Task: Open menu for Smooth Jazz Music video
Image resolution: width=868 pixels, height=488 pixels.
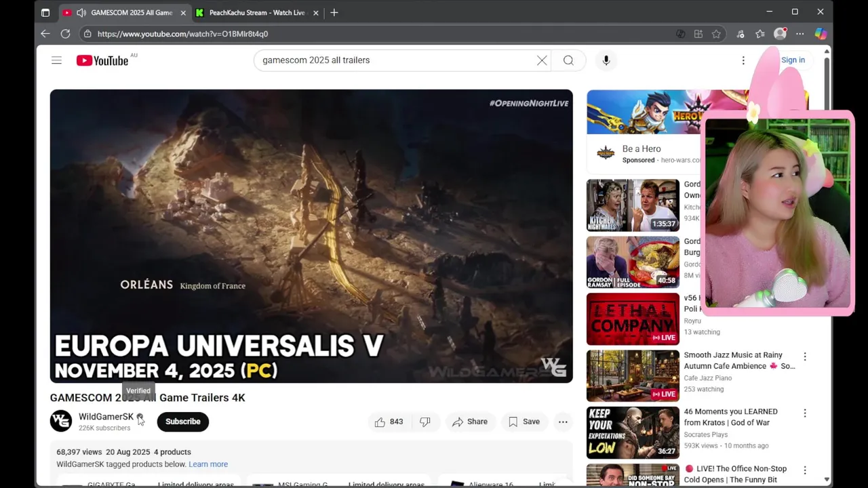Action: (x=805, y=357)
